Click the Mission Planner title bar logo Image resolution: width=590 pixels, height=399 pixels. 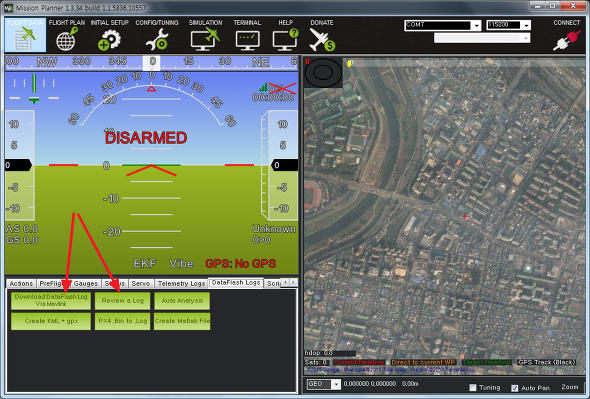point(8,8)
